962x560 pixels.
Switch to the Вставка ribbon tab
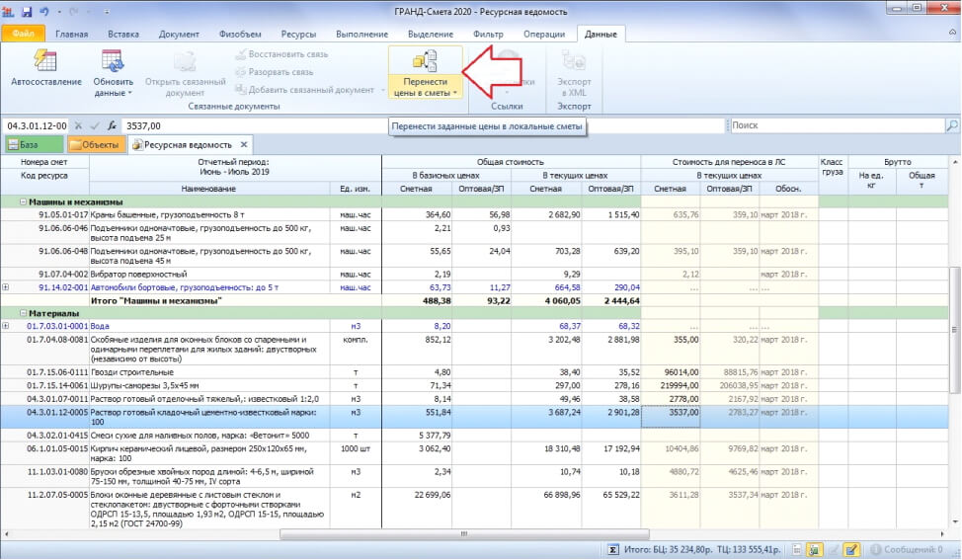click(x=122, y=35)
